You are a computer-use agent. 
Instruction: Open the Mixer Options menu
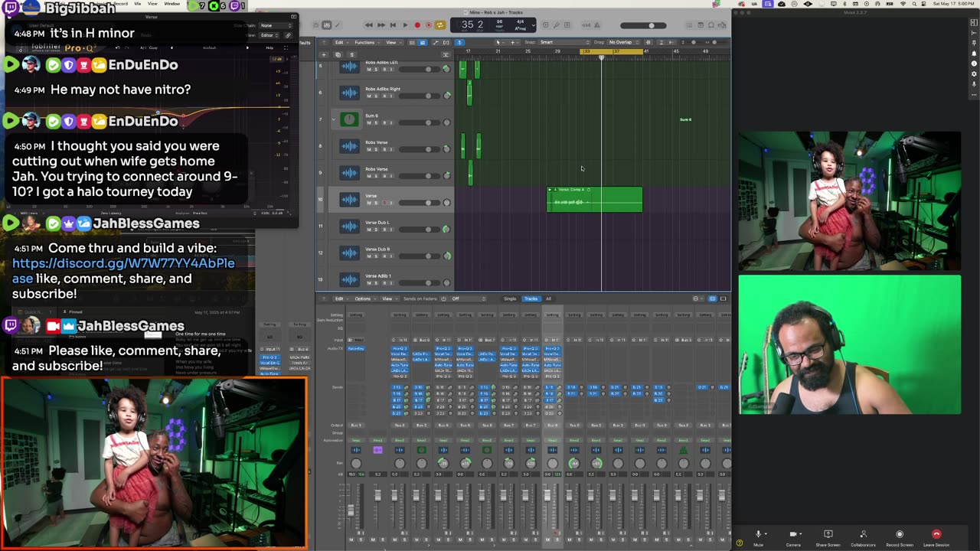[x=364, y=298]
